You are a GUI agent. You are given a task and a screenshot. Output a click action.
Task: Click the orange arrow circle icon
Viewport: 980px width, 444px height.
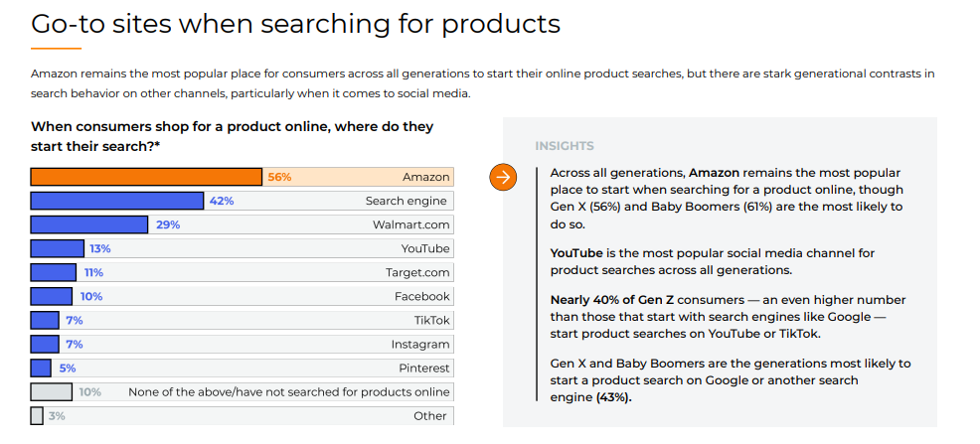click(x=504, y=177)
